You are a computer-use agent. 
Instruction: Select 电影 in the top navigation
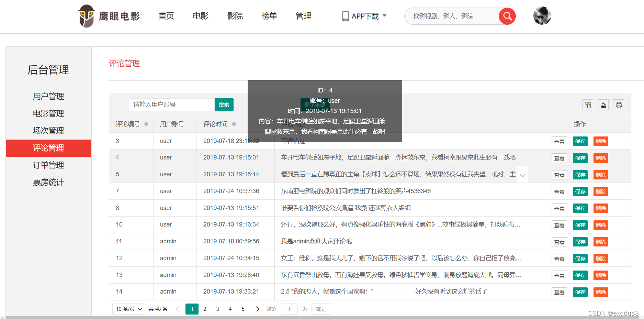(x=200, y=16)
